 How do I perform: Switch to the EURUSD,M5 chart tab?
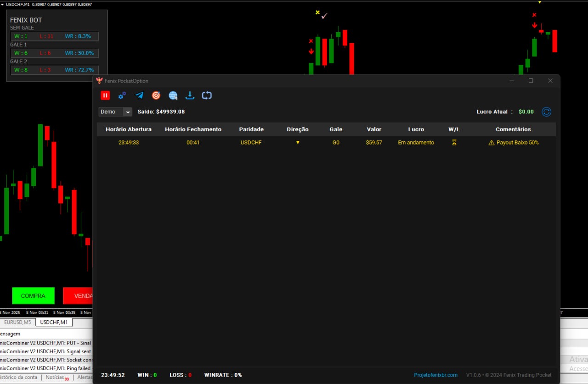click(x=17, y=322)
